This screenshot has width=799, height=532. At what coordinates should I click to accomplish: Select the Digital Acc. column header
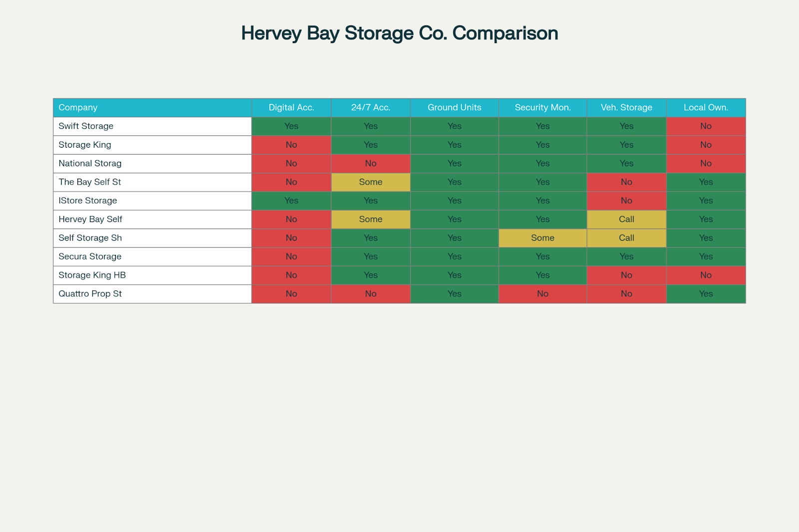[291, 107]
